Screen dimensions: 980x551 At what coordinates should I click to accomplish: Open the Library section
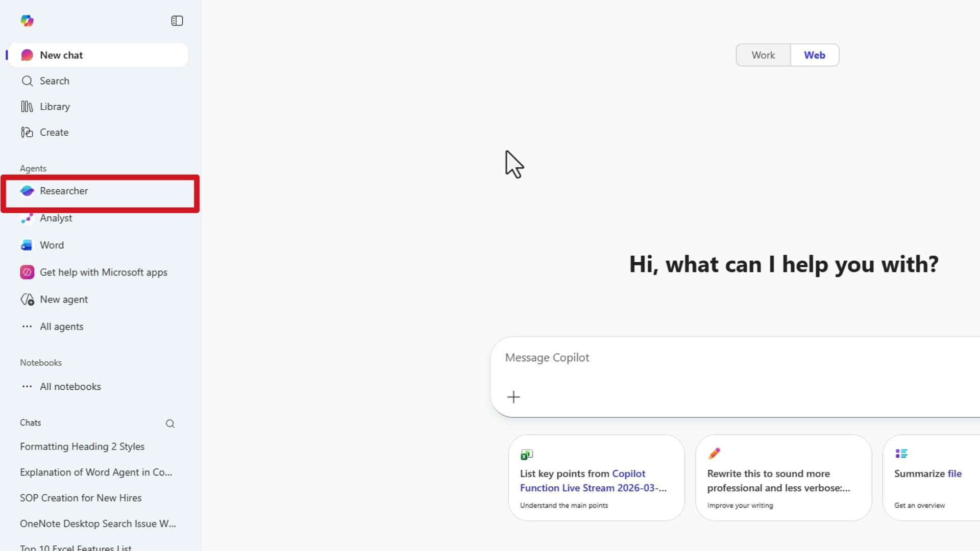click(x=55, y=106)
